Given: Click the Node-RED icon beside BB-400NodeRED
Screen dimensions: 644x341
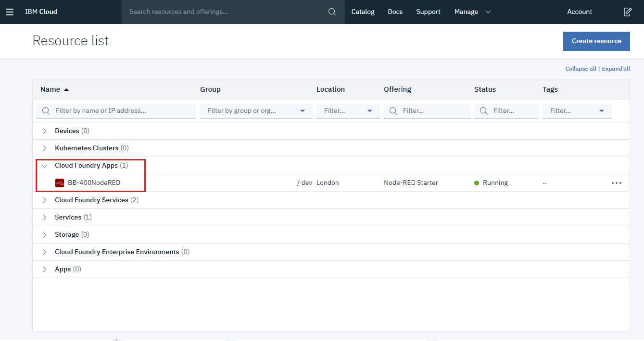Looking at the screenshot, I should point(60,183).
